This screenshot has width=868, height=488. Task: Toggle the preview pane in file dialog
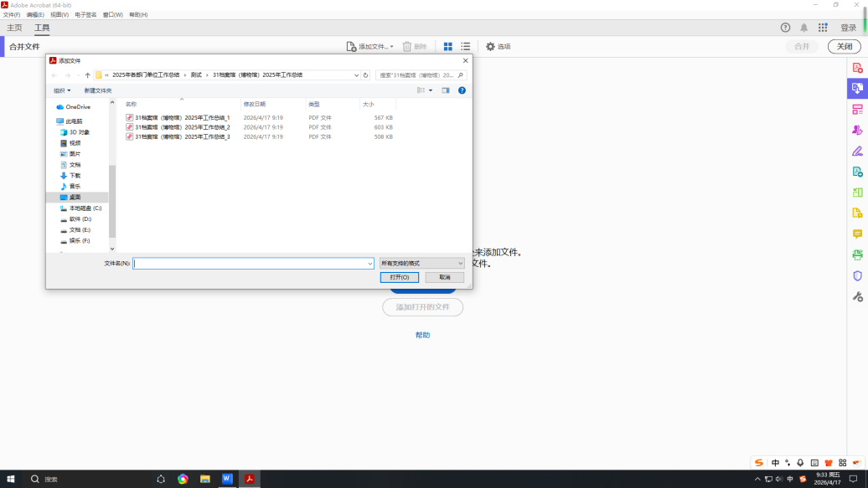tap(446, 90)
